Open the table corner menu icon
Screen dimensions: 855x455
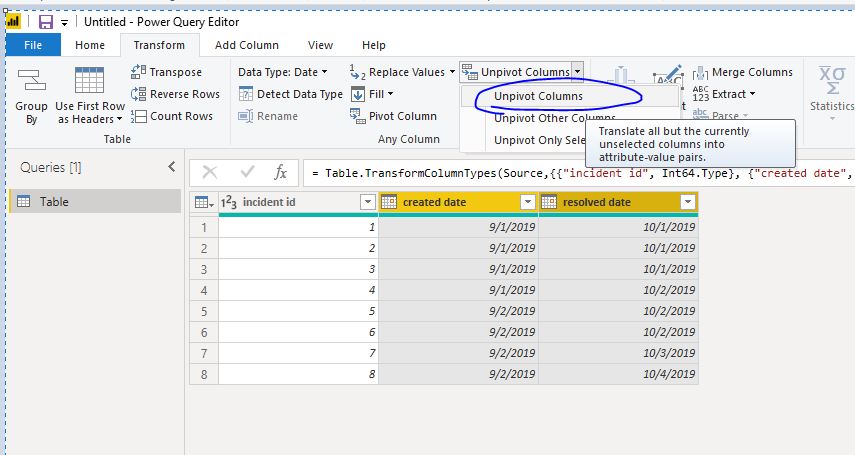click(204, 202)
